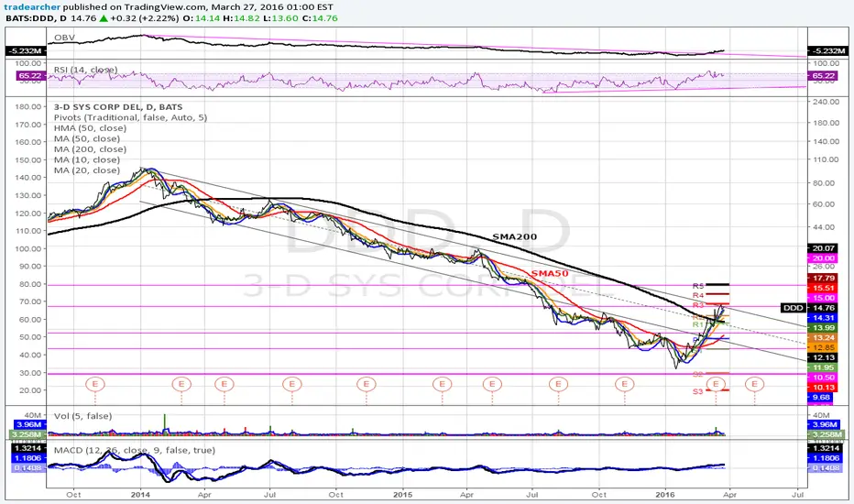
Task: Select the 3-D SYS CORP DEL, D, BATS title
Action: pyautogui.click(x=118, y=107)
